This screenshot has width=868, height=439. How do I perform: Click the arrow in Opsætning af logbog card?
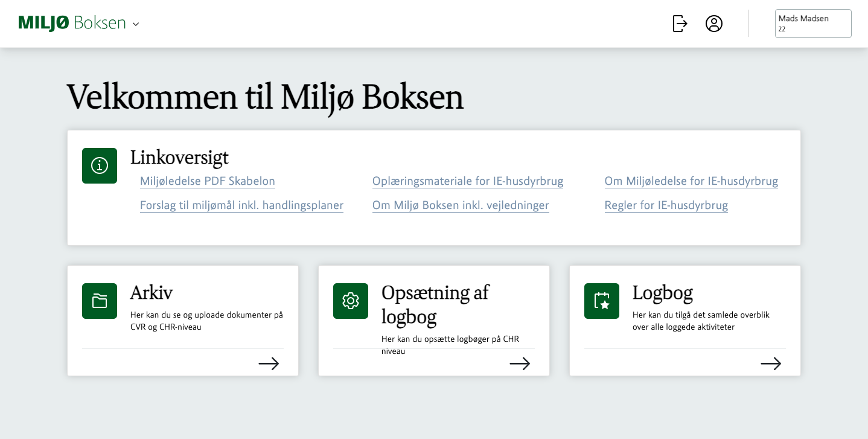(520, 364)
